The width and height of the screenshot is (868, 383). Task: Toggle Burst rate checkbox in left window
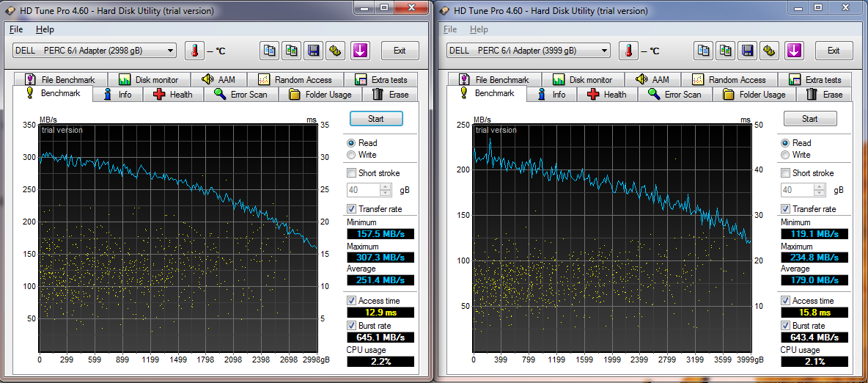pyautogui.click(x=351, y=325)
